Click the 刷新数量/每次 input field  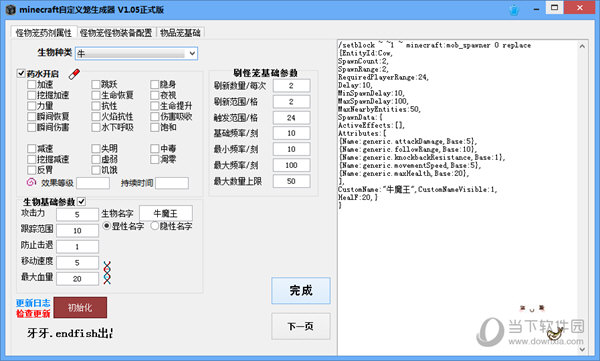tap(292, 86)
